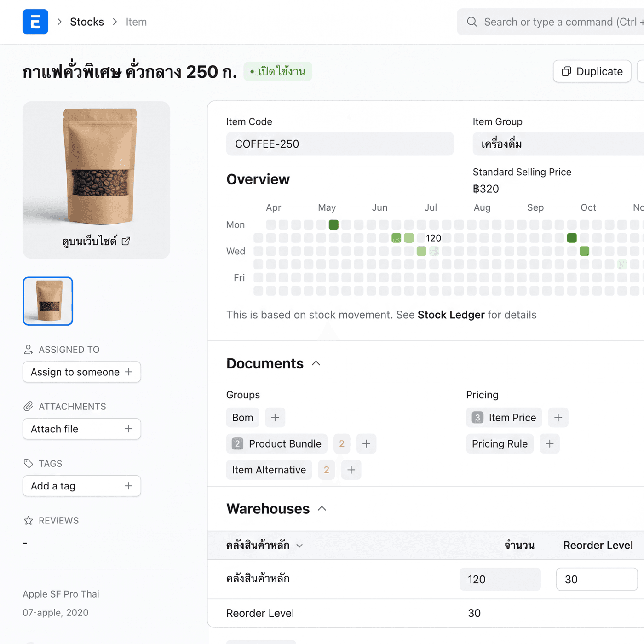Click the Attachments paperclip icon

click(28, 407)
